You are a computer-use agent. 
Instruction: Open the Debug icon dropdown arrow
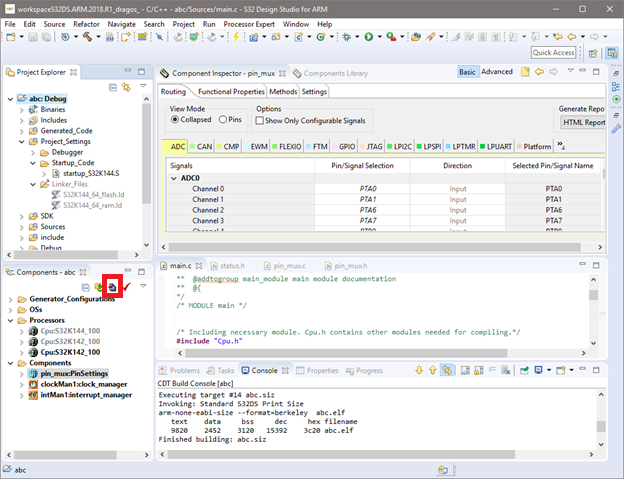point(357,37)
